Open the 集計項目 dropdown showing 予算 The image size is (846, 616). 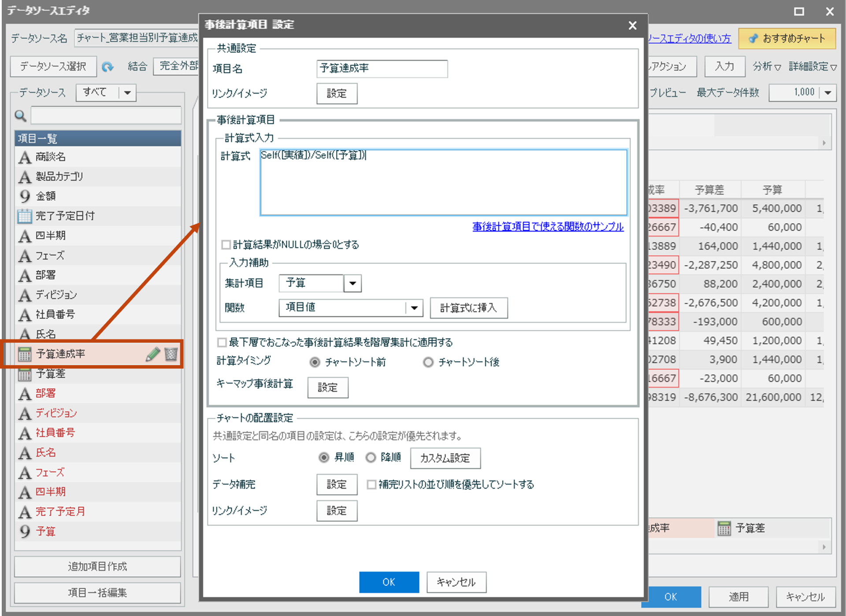point(352,283)
